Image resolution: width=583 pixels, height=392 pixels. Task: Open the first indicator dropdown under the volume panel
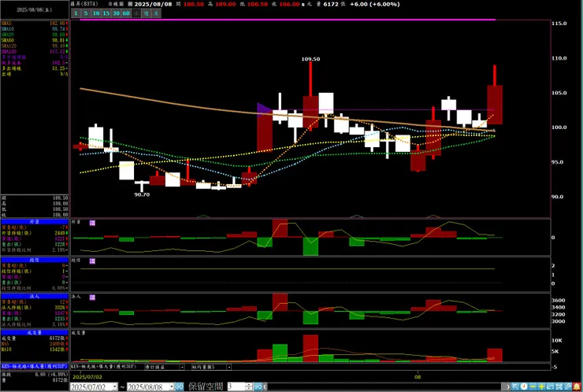click(182, 367)
